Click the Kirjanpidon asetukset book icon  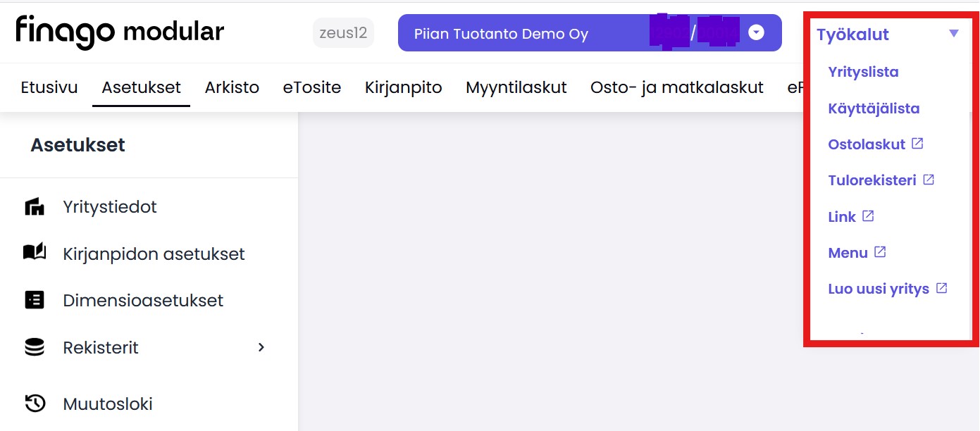click(35, 252)
